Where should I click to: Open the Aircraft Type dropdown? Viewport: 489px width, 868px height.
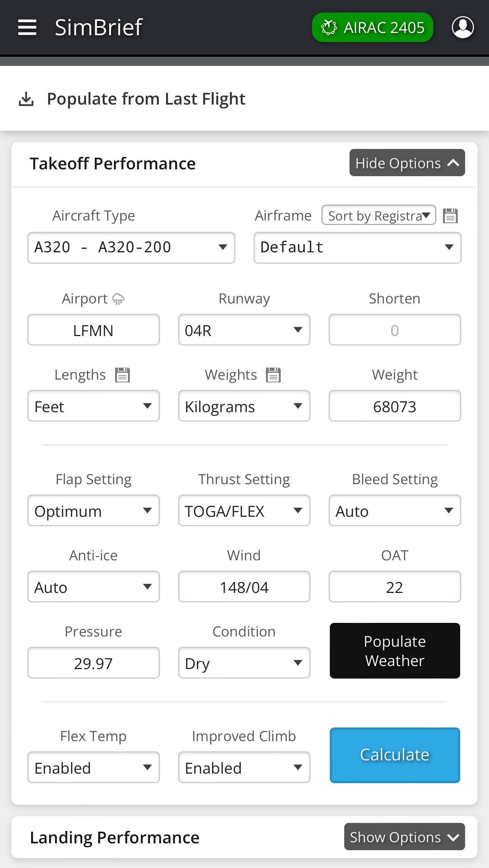[x=131, y=248]
